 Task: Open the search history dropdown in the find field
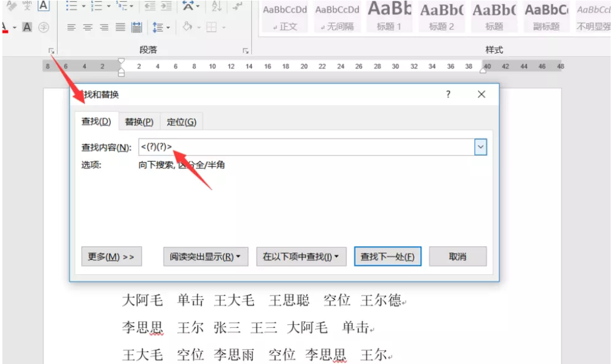point(480,147)
